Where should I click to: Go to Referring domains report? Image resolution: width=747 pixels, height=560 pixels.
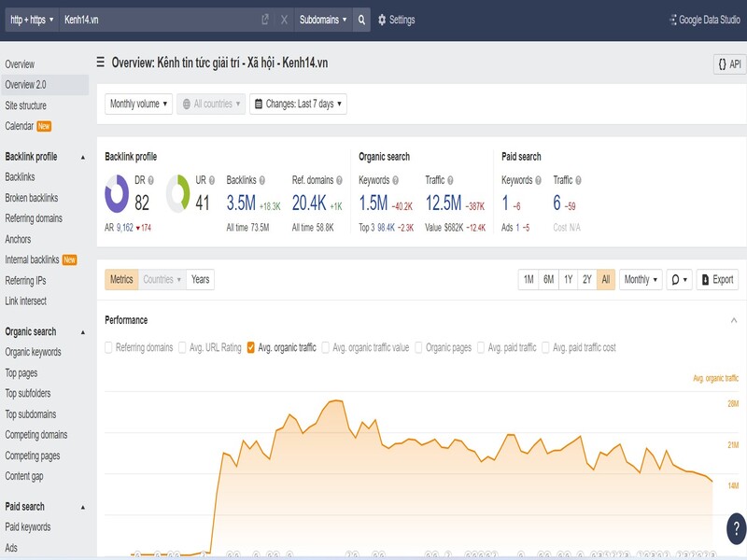coord(34,218)
